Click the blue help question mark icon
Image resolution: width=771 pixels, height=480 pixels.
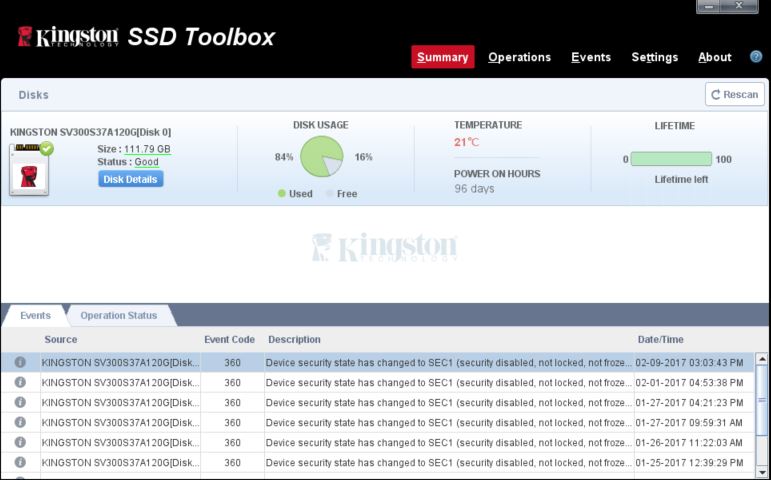[756, 57]
